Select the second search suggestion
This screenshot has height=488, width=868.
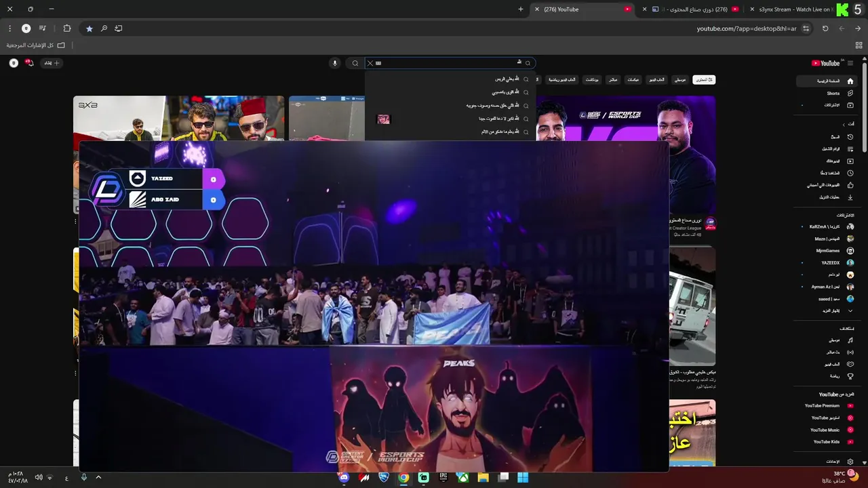pyautogui.click(x=450, y=92)
